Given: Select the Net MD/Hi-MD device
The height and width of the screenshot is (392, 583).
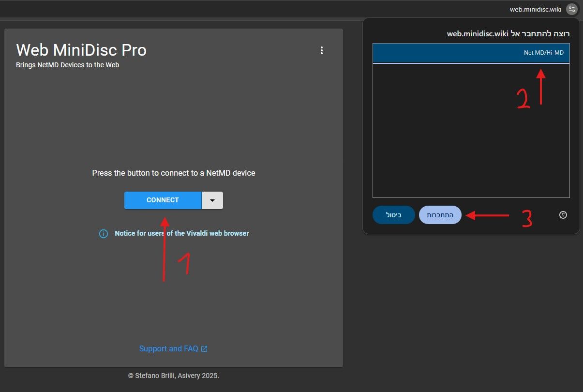Looking at the screenshot, I should [x=471, y=53].
